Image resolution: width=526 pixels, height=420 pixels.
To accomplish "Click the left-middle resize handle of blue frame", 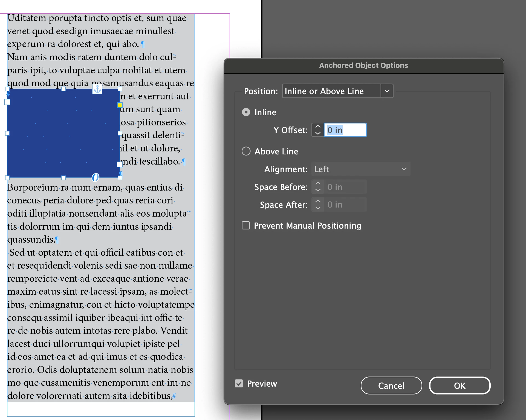I will point(7,133).
